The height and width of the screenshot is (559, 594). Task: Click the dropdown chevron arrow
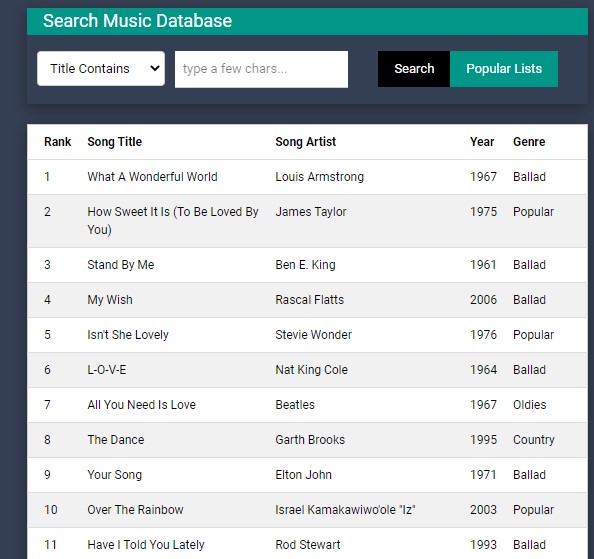click(x=155, y=69)
